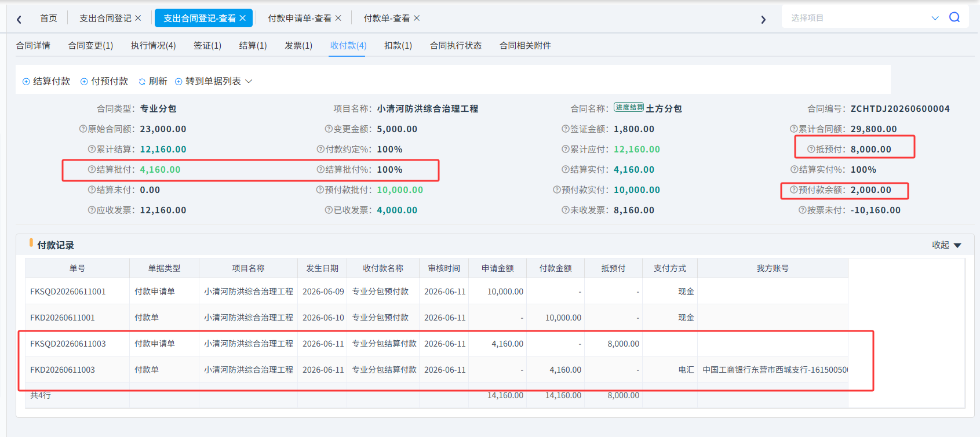
Task: Click the help icon beside 变更金额
Action: coord(329,129)
